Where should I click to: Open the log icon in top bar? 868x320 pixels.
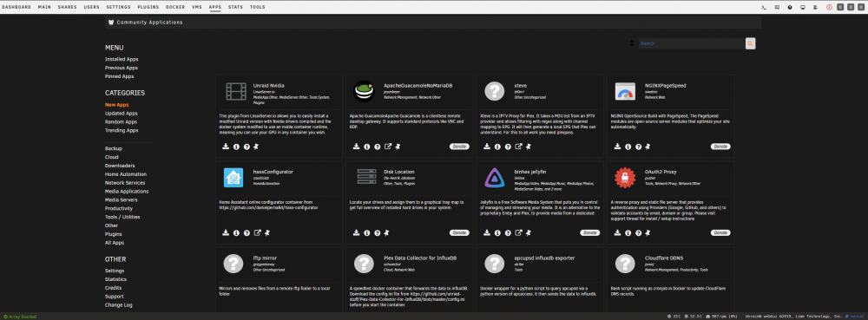click(x=815, y=7)
